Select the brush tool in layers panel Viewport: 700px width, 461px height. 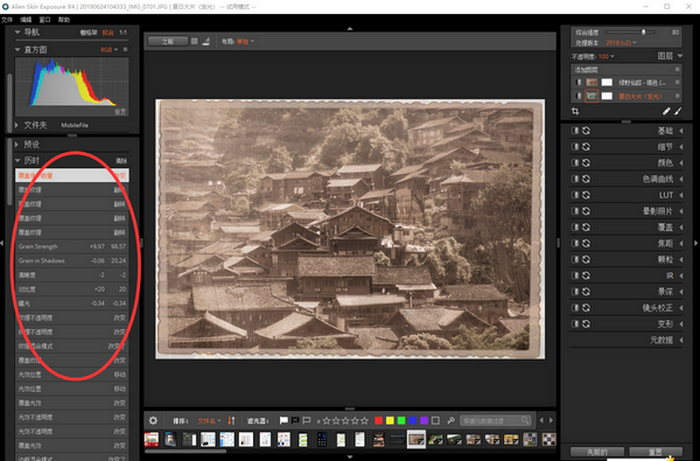click(x=678, y=112)
